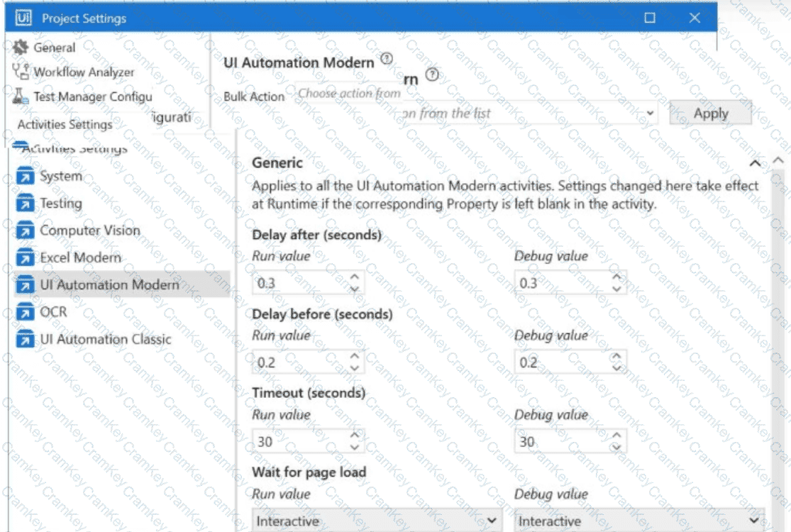
Task: Increase Delay before Run value
Action: [355, 356]
